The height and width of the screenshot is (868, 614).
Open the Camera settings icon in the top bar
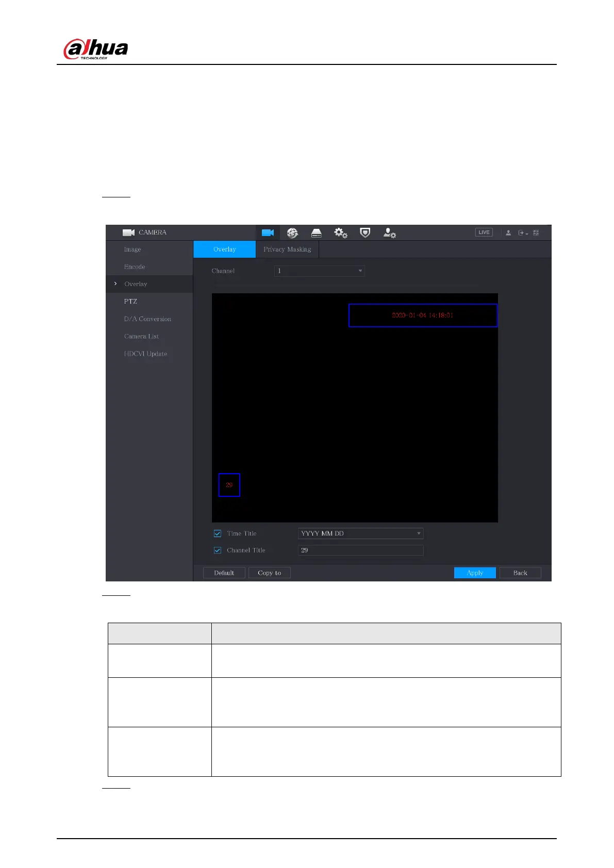268,233
